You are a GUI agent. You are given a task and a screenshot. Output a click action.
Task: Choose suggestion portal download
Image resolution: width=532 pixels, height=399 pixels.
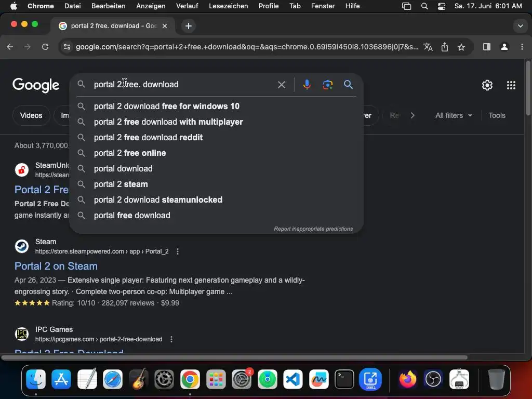click(217, 169)
